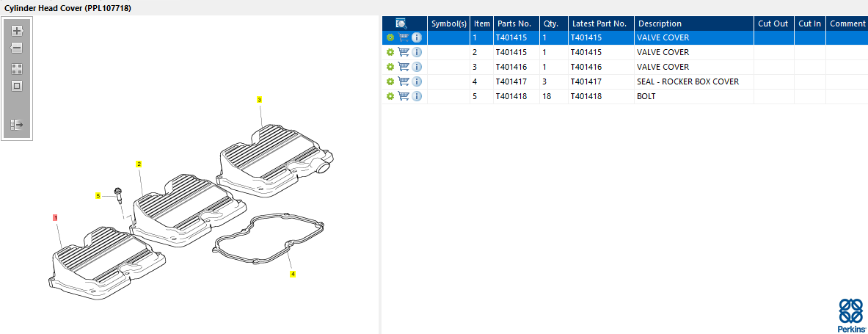
Task: Select callout 3 in the diagram
Action: pyautogui.click(x=259, y=100)
